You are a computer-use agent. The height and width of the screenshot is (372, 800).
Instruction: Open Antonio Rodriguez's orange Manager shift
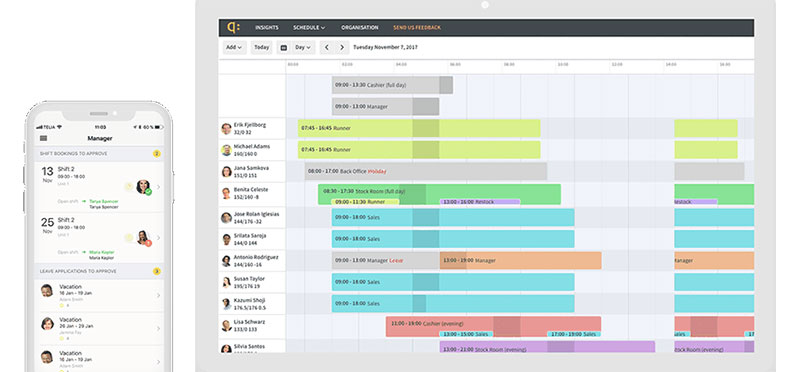click(x=520, y=260)
